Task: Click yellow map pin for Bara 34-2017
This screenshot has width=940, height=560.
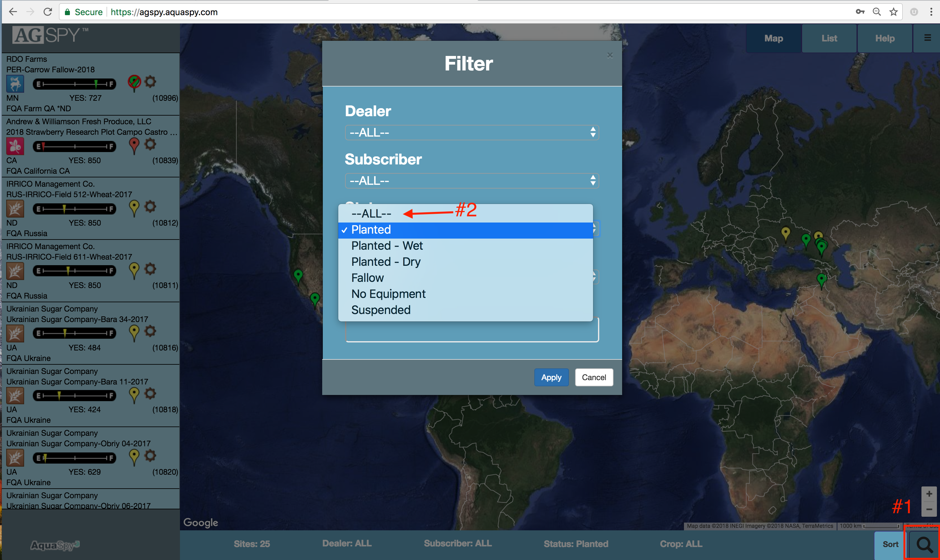Action: (134, 333)
